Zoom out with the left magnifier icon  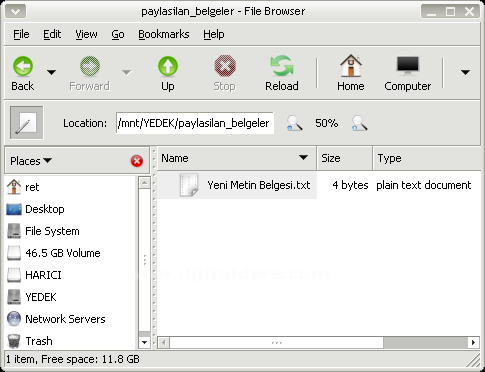click(294, 123)
